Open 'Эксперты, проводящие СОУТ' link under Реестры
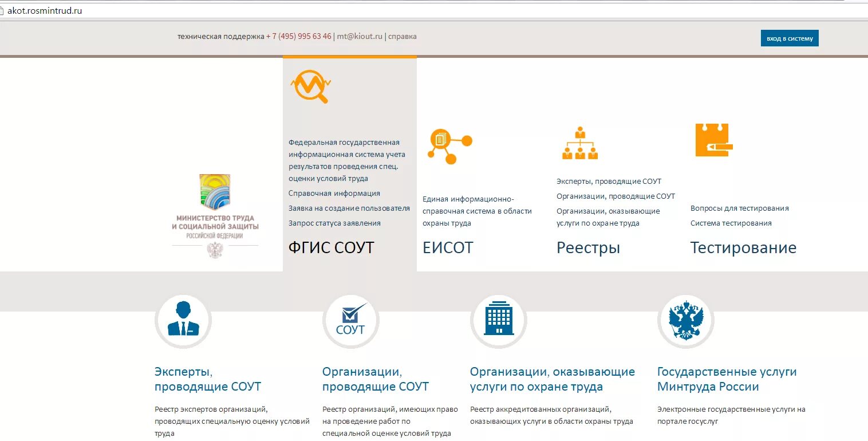 tap(609, 182)
